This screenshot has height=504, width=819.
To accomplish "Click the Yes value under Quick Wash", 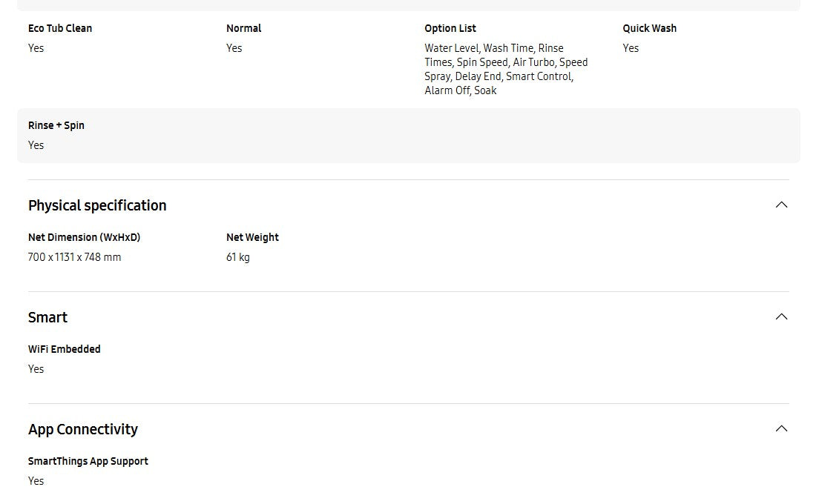I will click(631, 48).
